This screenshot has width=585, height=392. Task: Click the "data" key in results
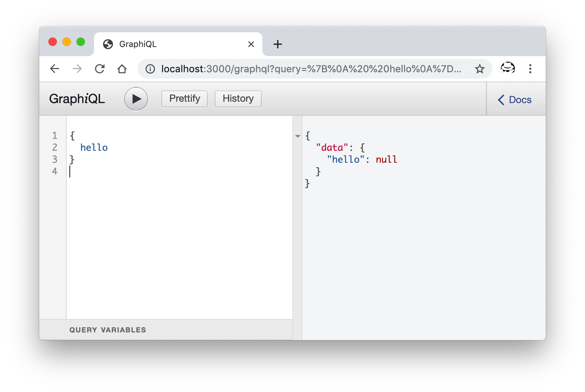click(x=332, y=148)
